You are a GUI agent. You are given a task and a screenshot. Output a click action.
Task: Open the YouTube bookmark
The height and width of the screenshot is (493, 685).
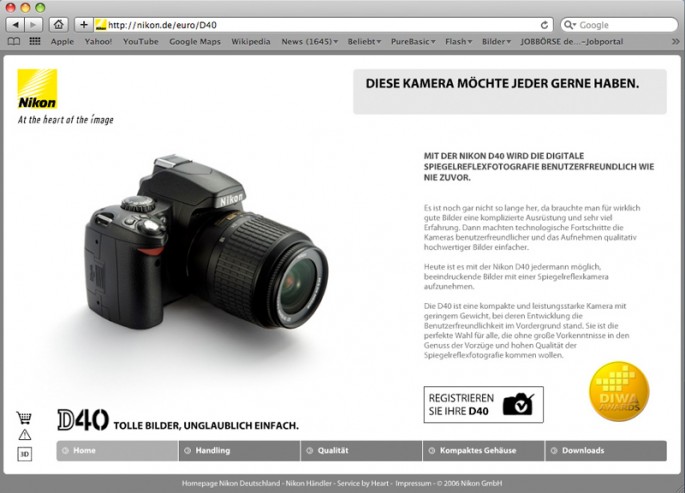click(141, 41)
